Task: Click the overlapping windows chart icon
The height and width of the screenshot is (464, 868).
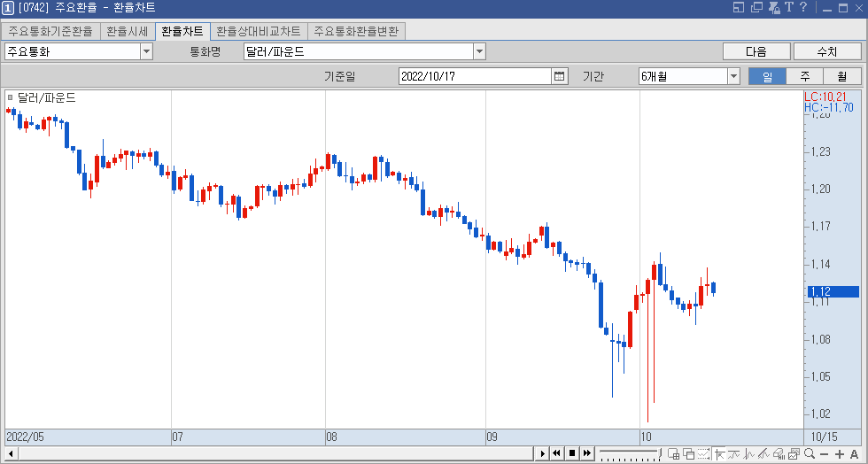Action: click(x=689, y=454)
